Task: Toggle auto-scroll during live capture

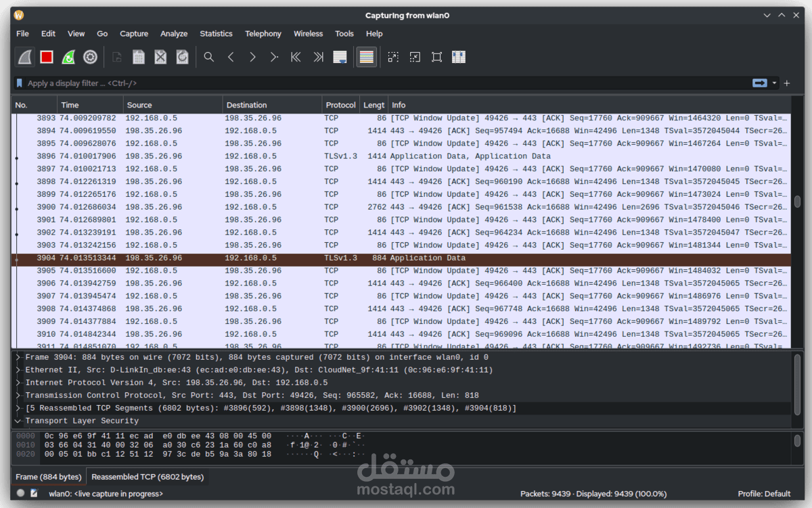Action: (340, 57)
